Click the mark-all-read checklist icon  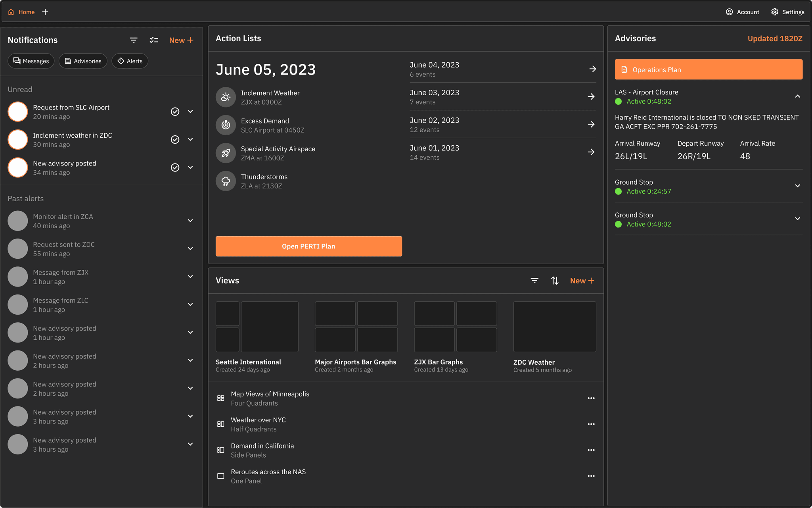[x=154, y=40]
